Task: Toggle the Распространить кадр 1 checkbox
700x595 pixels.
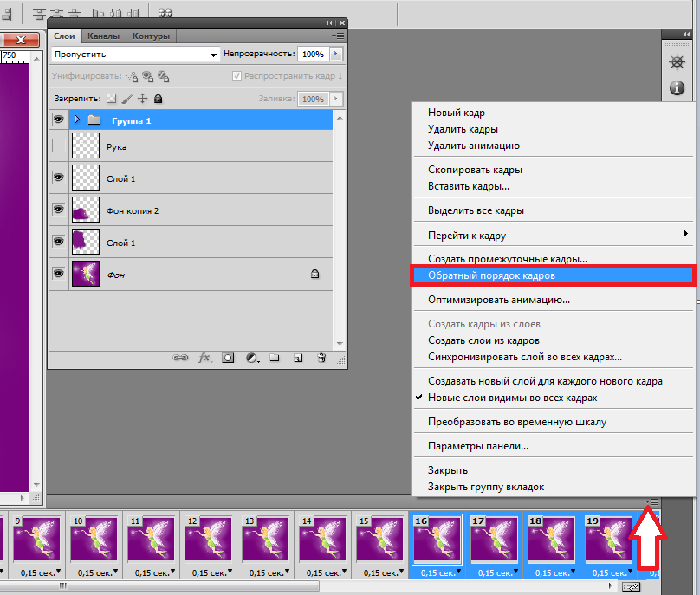Action: pyautogui.click(x=237, y=76)
